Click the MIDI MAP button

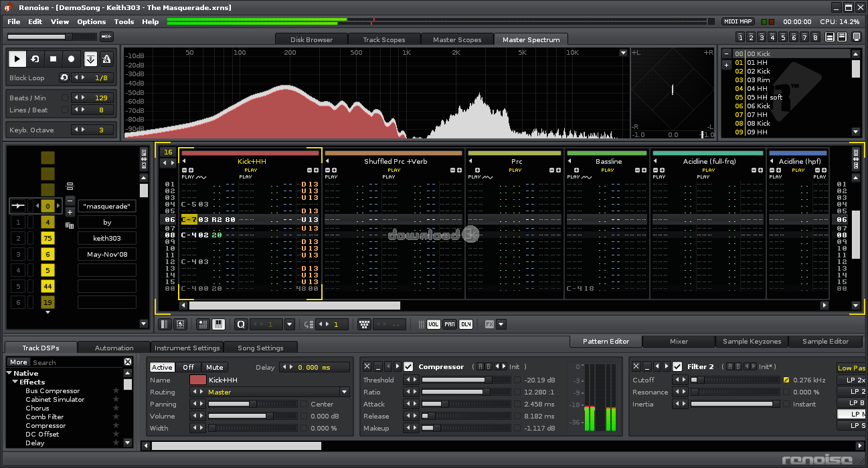pyautogui.click(x=739, y=21)
